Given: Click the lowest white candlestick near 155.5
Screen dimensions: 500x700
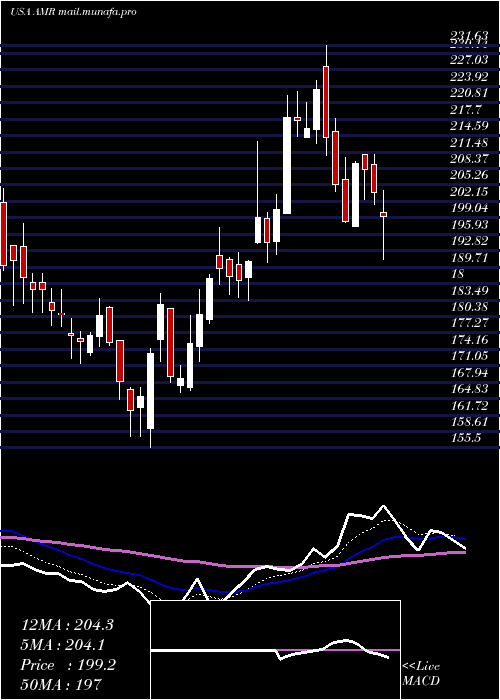Looking at the screenshot, I should pyautogui.click(x=150, y=391).
